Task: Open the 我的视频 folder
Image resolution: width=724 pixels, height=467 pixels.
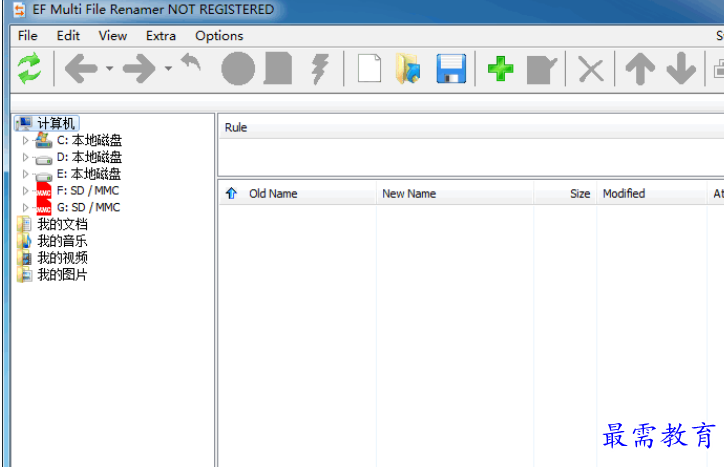Action: click(62, 258)
